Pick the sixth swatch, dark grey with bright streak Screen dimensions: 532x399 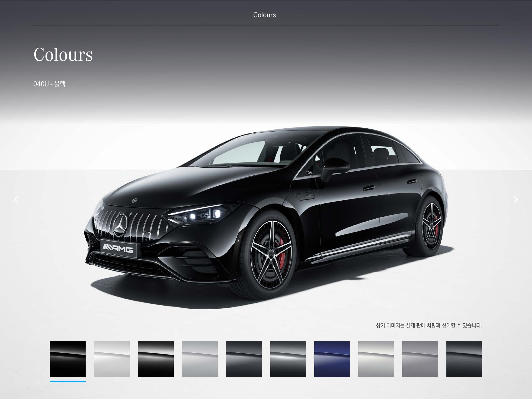pyautogui.click(x=288, y=359)
